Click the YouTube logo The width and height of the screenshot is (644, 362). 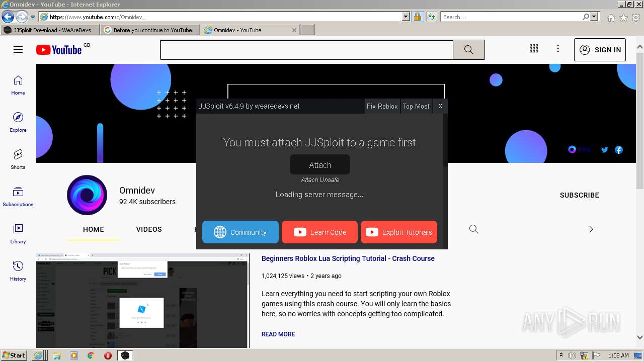click(59, 50)
